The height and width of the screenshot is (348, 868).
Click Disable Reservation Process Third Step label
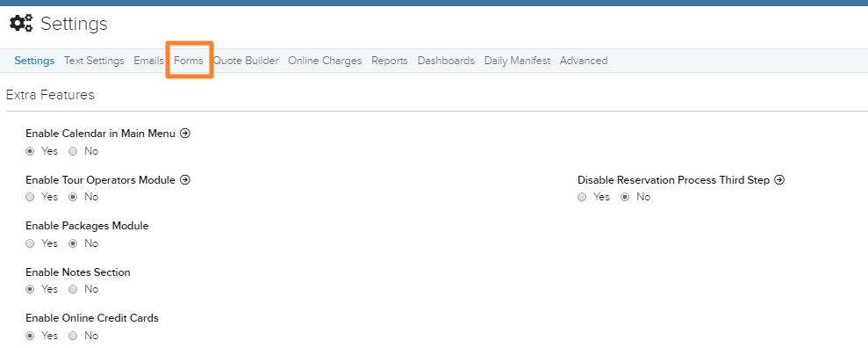click(674, 180)
